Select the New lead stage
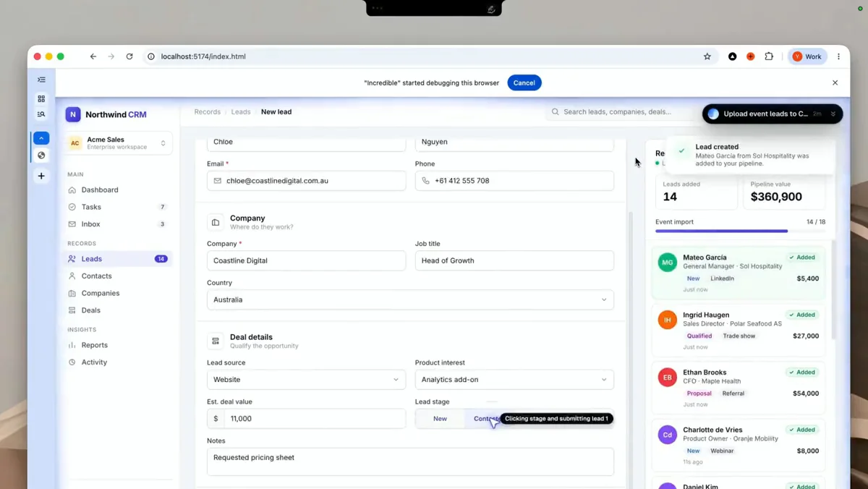868x489 pixels. (440, 419)
